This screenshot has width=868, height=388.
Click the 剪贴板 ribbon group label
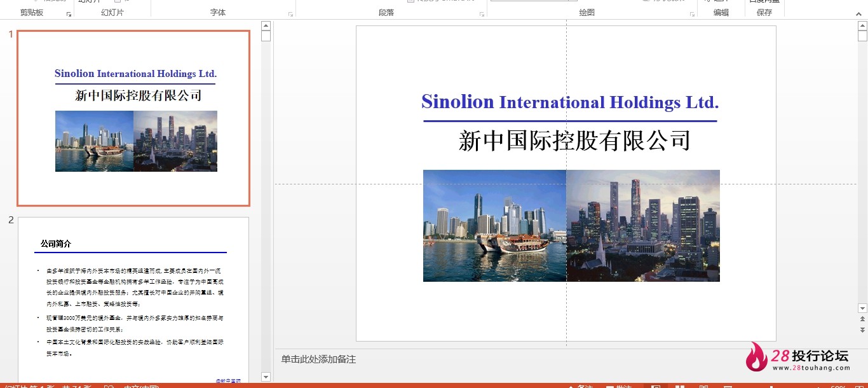click(32, 13)
